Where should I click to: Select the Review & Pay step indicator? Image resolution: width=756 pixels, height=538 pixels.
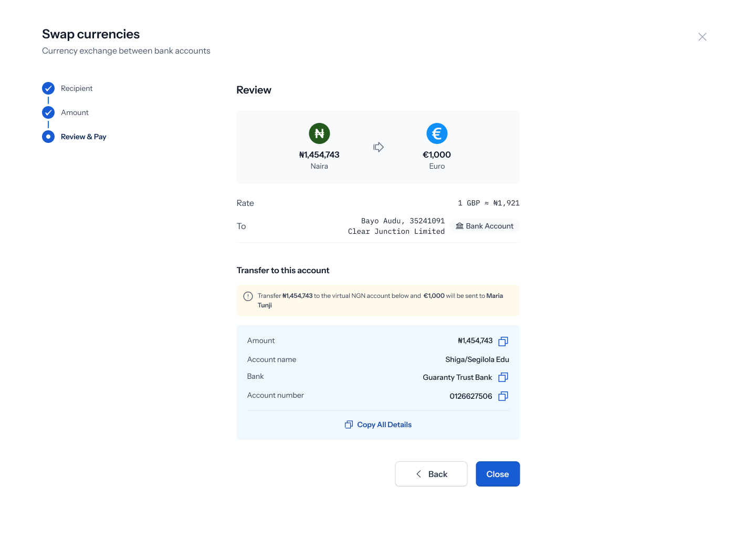click(x=48, y=137)
